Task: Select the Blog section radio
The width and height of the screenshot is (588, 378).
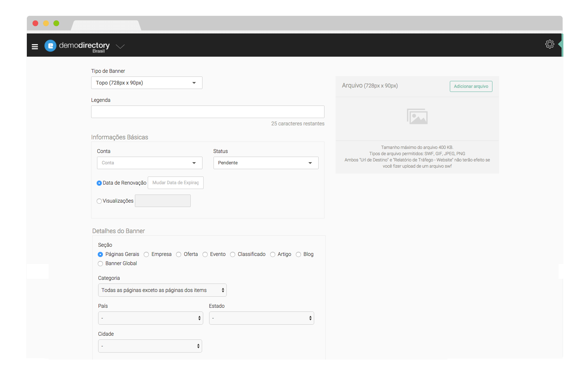Action: point(298,254)
